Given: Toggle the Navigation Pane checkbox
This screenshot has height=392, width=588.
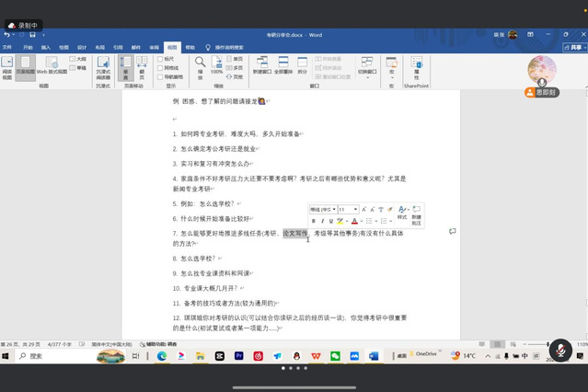Looking at the screenshot, I should click(158, 76).
